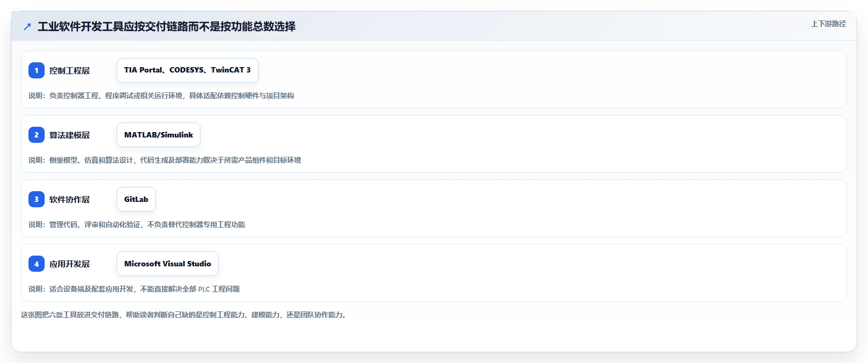Click the 软件协作层 layer label
Image resolution: width=868 pixels, height=363 pixels.
coord(69,199)
